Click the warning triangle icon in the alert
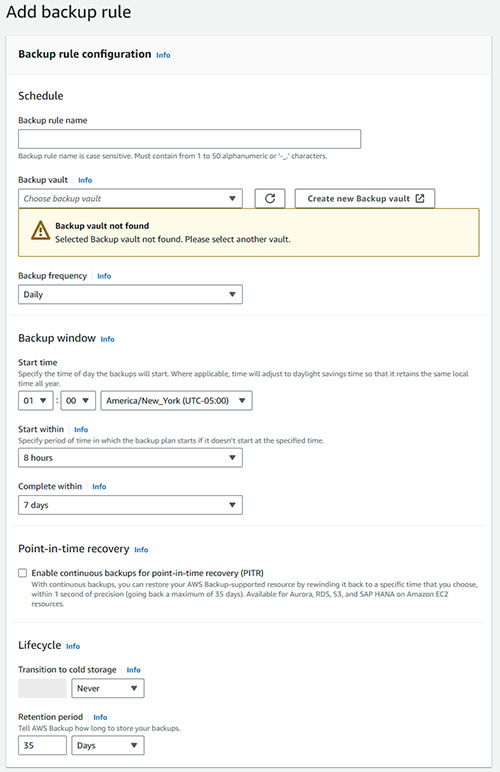Image resolution: width=500 pixels, height=772 pixels. 40,230
